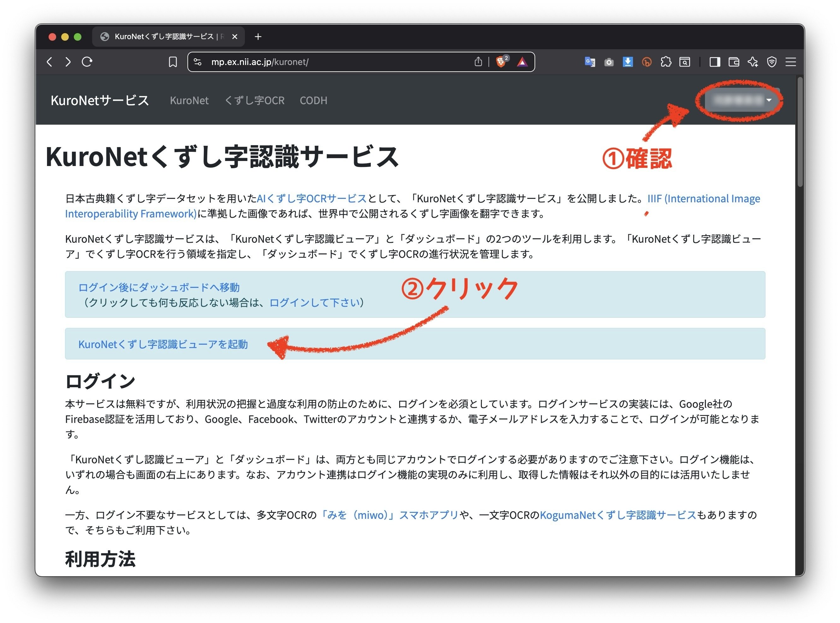Click the browser tab reload button

[x=87, y=62]
